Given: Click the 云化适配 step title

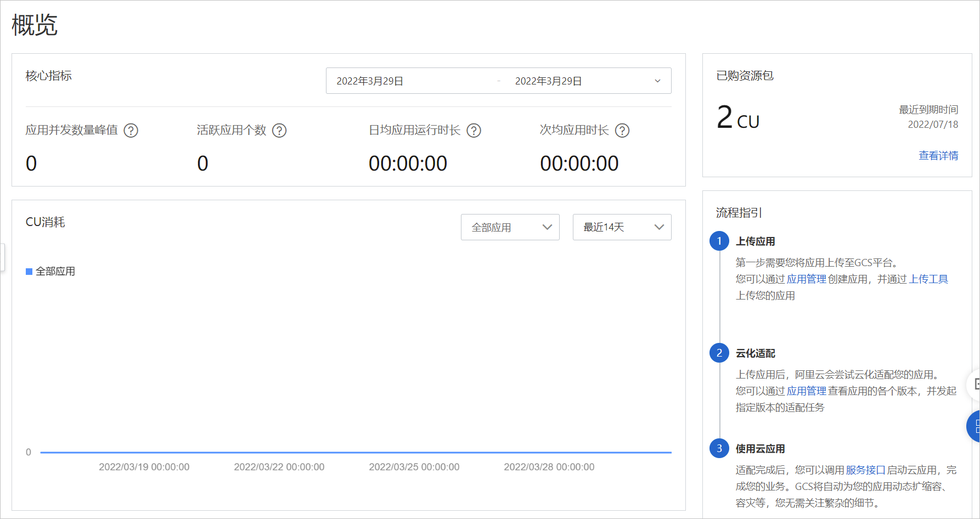Looking at the screenshot, I should coord(756,353).
